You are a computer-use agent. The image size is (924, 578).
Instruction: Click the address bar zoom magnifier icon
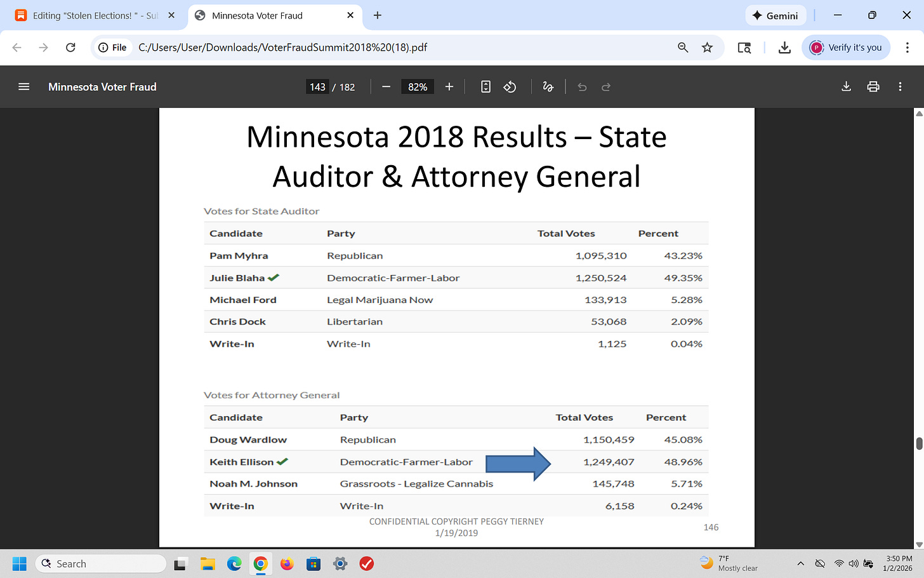tap(683, 48)
